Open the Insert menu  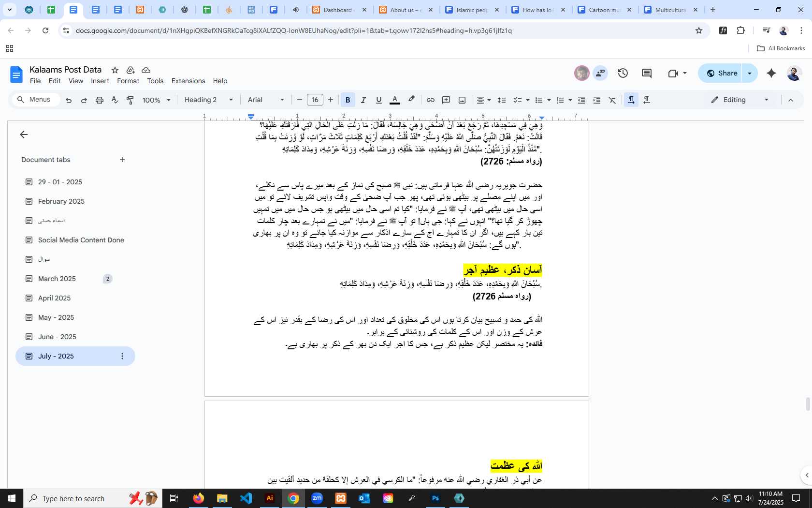[100, 81]
